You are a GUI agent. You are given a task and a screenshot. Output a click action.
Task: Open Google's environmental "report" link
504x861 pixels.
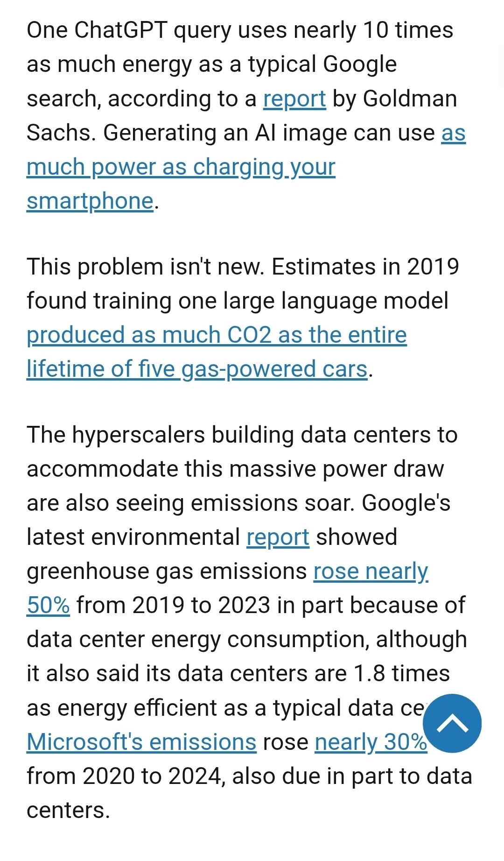[x=278, y=537]
